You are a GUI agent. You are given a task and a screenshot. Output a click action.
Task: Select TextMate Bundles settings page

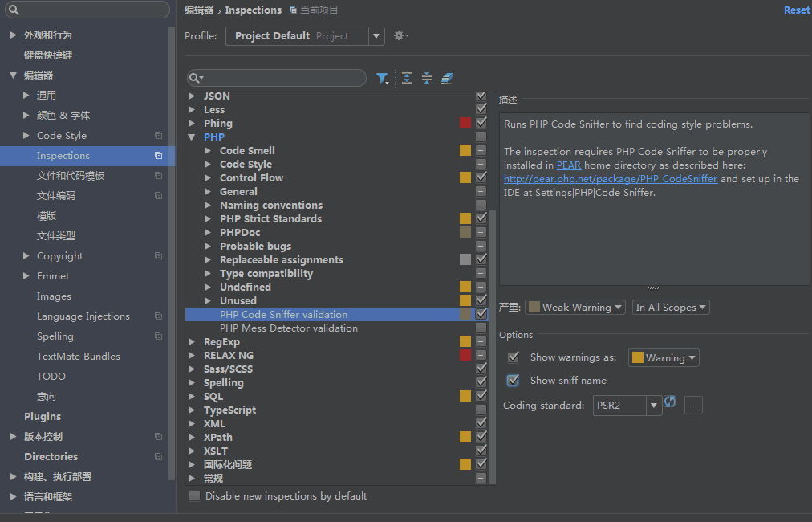coord(78,356)
